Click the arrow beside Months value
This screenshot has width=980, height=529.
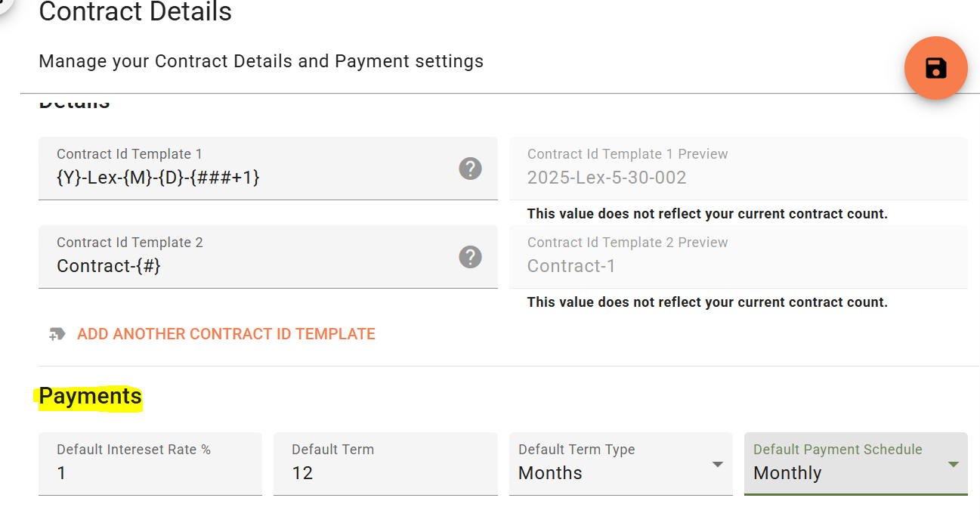718,465
